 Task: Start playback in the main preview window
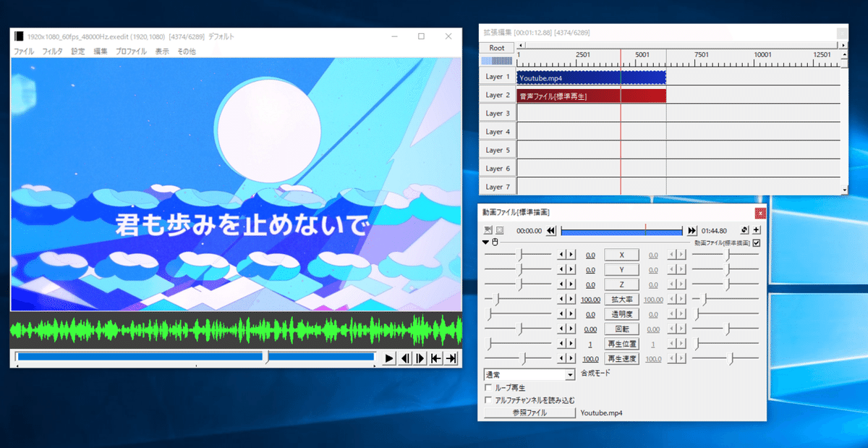pyautogui.click(x=389, y=358)
